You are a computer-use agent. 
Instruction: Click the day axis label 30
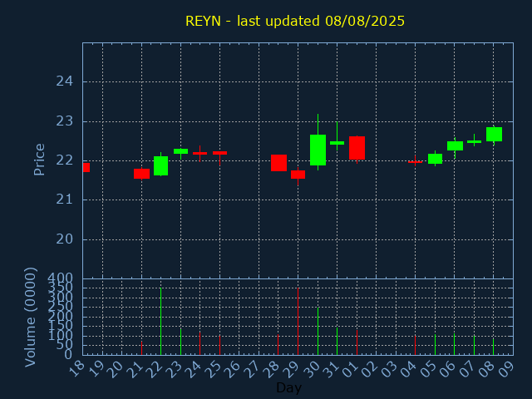pyautogui.click(x=312, y=369)
